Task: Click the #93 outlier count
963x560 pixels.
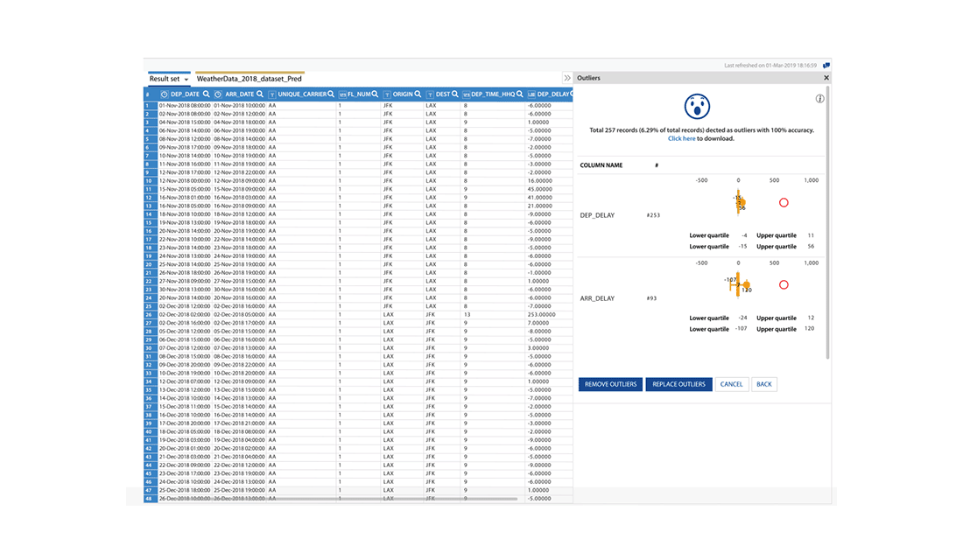Action: 651,298
